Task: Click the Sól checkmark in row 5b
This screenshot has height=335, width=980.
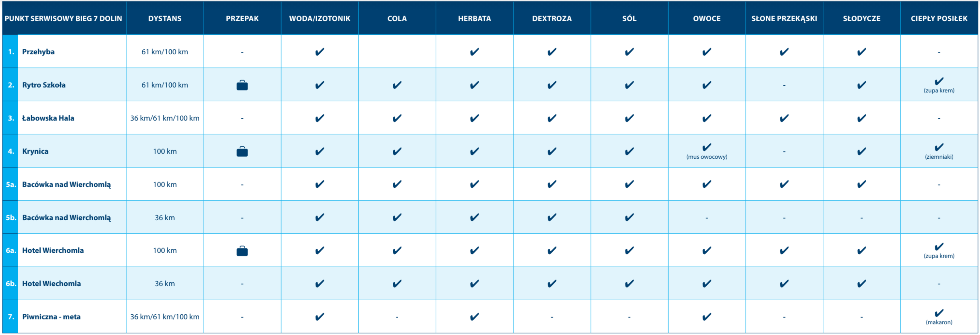Action: 629,217
